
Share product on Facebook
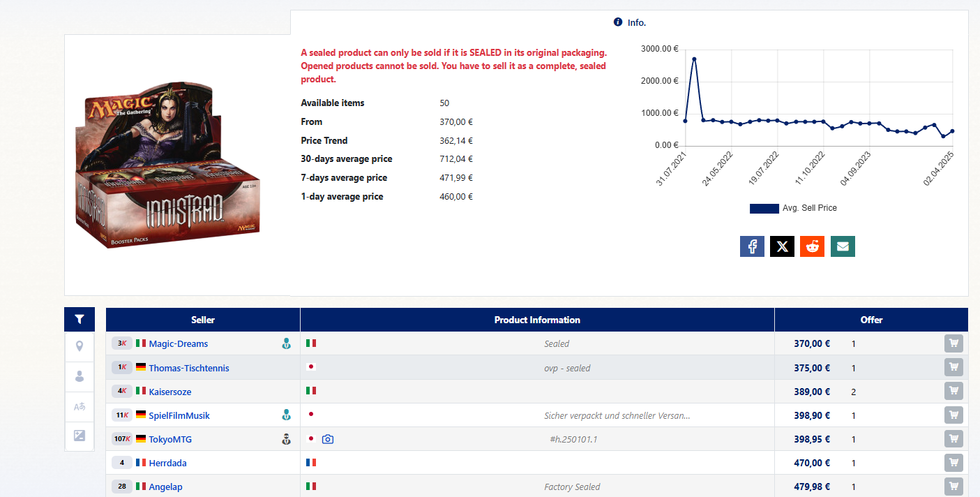click(752, 246)
